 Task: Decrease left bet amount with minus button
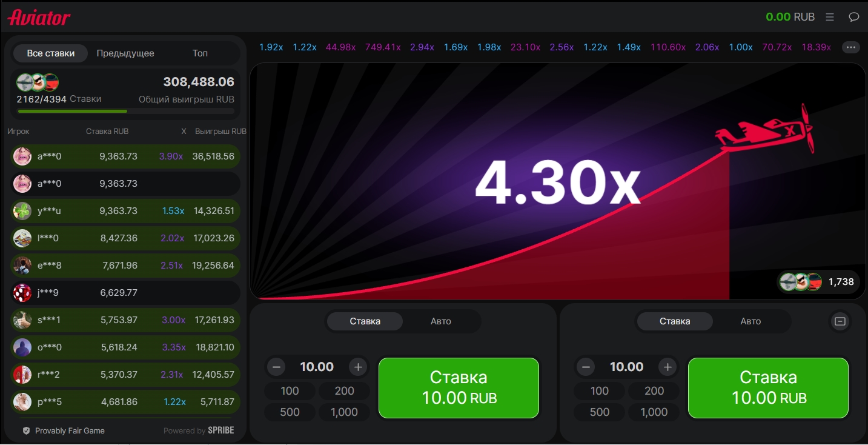[x=277, y=367]
